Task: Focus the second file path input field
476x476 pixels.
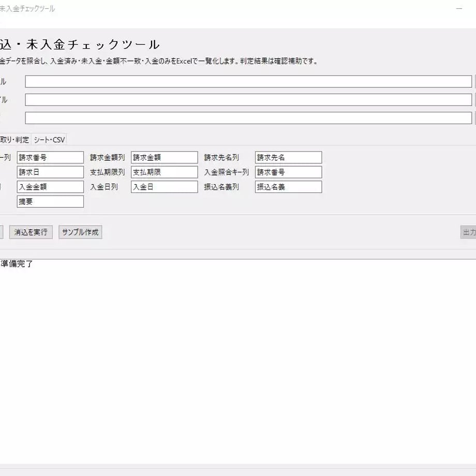Action: 248,100
